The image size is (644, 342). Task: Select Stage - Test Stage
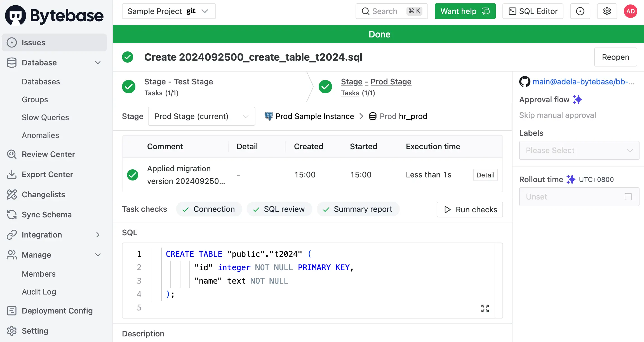click(x=179, y=82)
